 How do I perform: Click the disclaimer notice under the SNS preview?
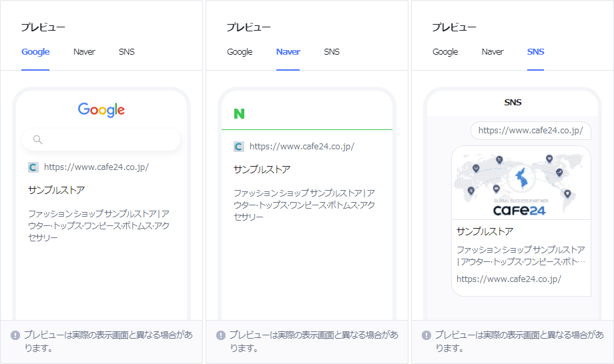pyautogui.click(x=520, y=341)
